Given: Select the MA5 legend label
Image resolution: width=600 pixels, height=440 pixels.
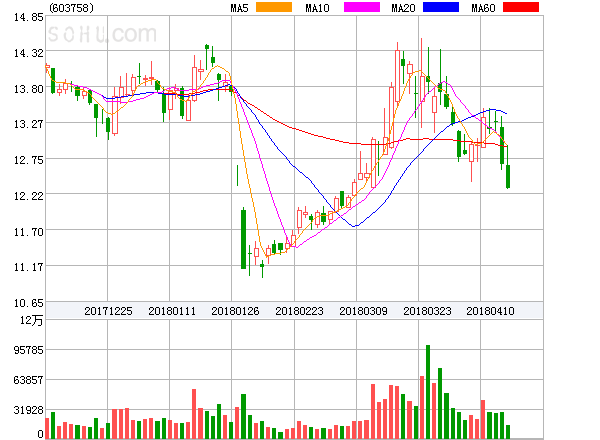Looking at the screenshot, I should 240,8.
